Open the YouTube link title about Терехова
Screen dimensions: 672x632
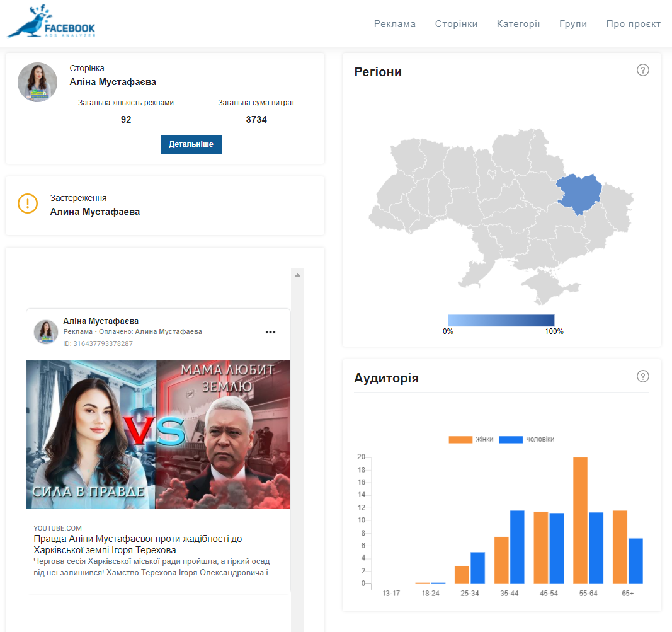point(137,544)
